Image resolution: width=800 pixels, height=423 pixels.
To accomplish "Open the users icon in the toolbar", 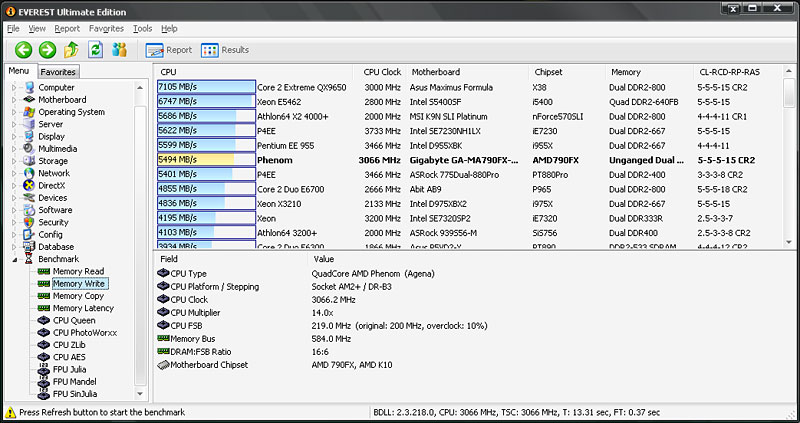I will tap(119, 50).
